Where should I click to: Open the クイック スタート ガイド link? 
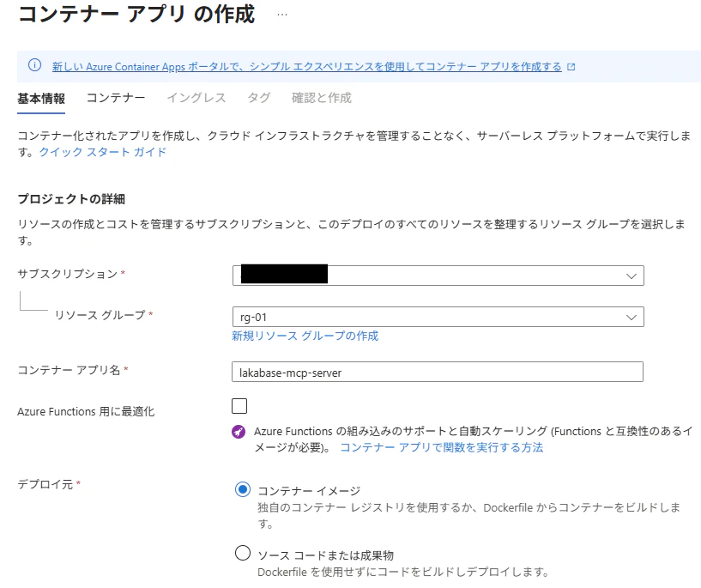click(102, 152)
